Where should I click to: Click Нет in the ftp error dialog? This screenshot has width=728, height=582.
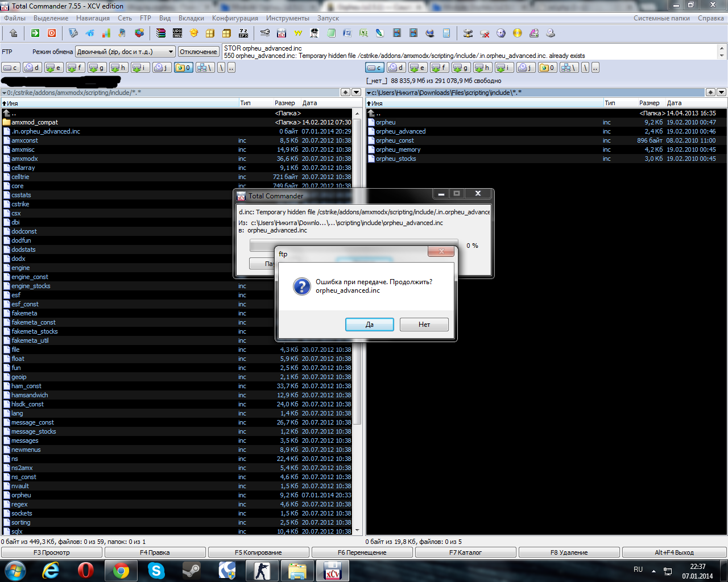424,325
